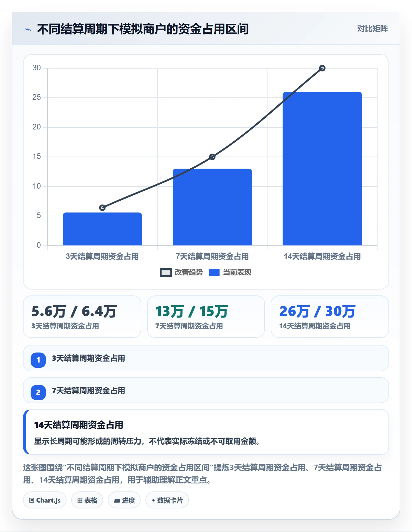This screenshot has width=412, height=532.
Task: Click the 数据卡片 diamond icon
Action: [x=153, y=500]
